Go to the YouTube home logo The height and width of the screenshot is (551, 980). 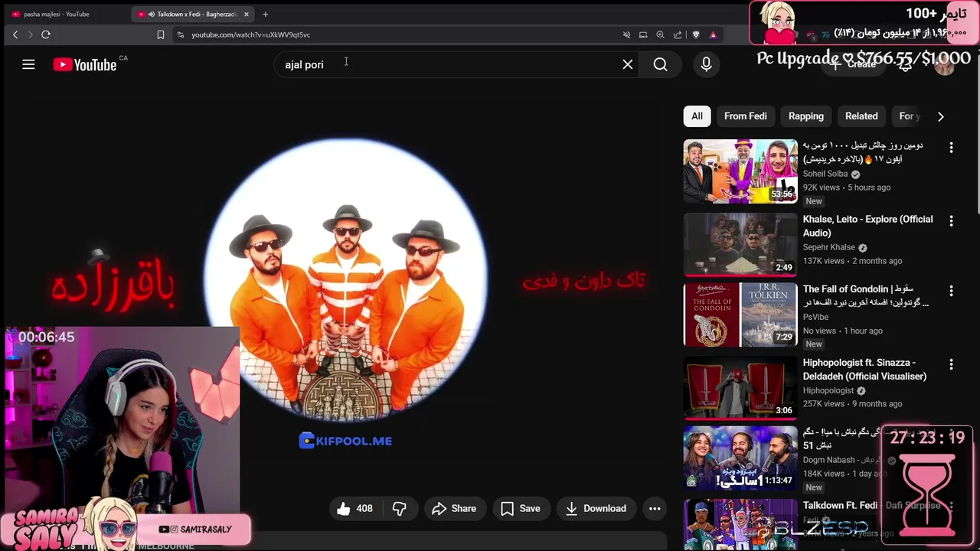point(85,65)
